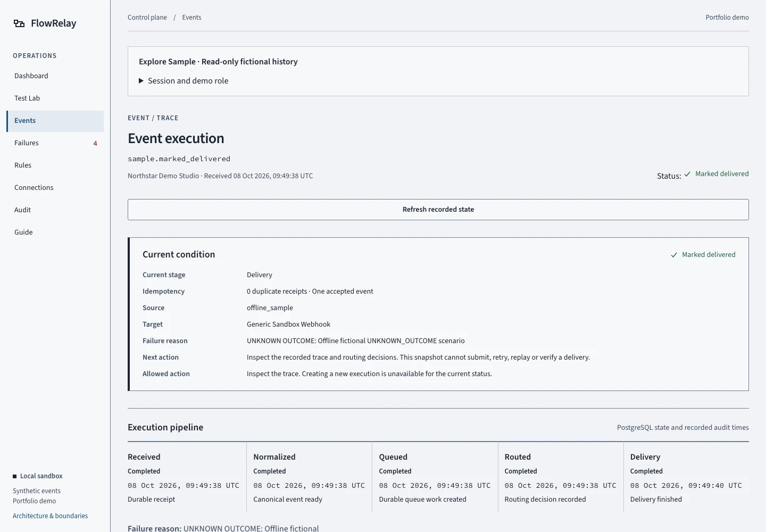Image resolution: width=766 pixels, height=532 pixels.
Task: Click the FlowRelay logo icon
Action: point(19,23)
